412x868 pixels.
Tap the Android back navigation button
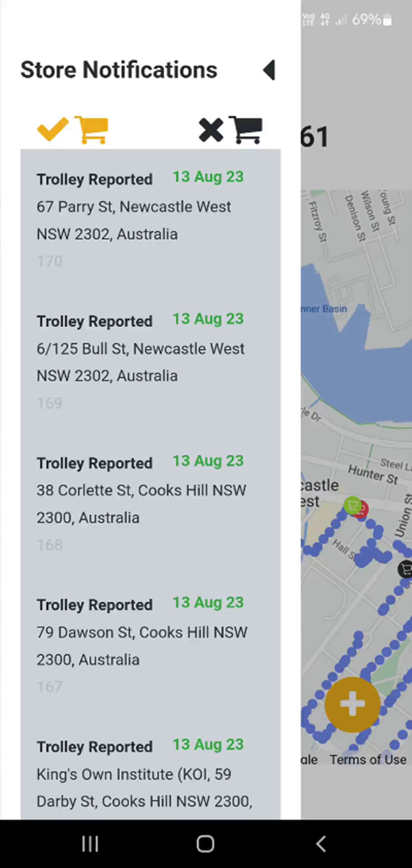coord(321,844)
